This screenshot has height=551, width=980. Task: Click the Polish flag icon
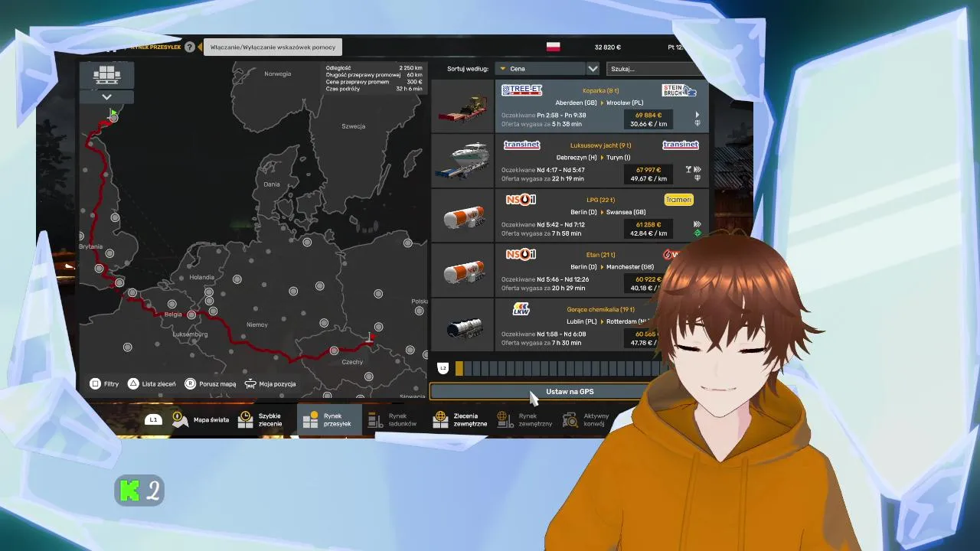pos(553,47)
